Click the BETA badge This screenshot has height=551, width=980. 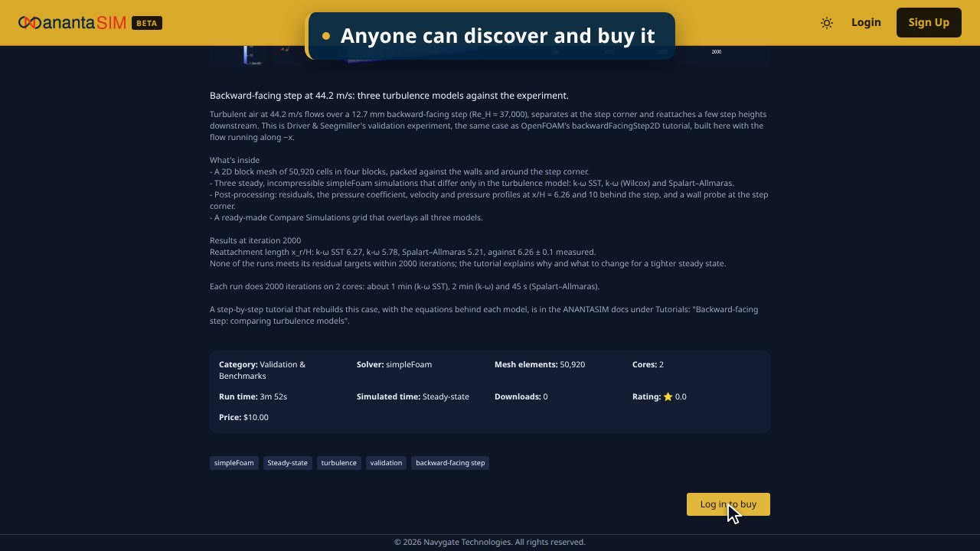pos(147,23)
